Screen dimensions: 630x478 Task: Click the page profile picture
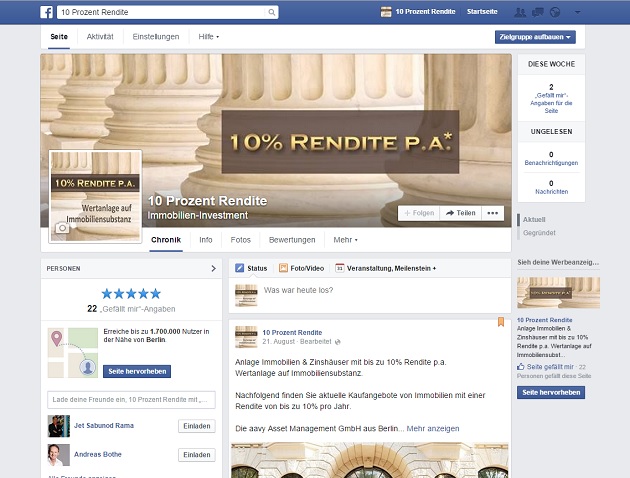(95, 197)
